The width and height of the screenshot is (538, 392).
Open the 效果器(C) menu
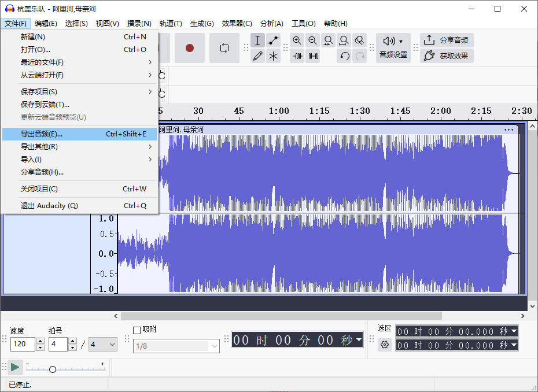pyautogui.click(x=237, y=23)
